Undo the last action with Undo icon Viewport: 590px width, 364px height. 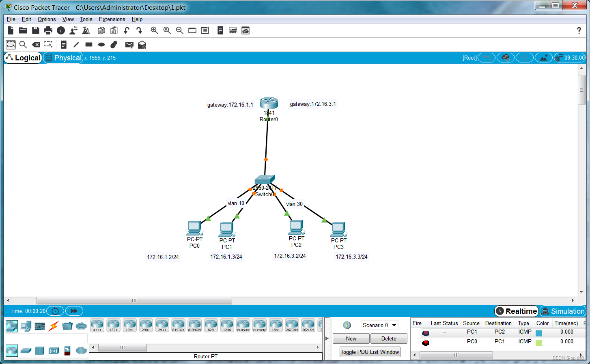tap(127, 30)
